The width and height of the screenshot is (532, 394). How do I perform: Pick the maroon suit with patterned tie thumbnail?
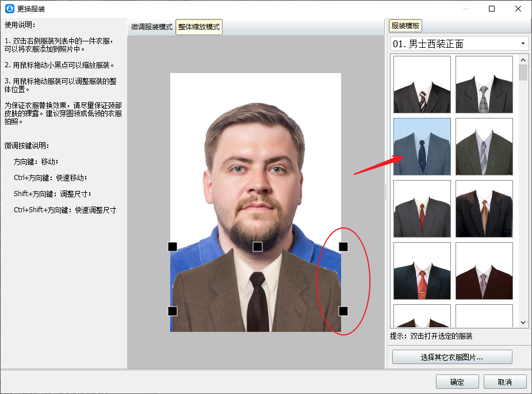(484, 271)
